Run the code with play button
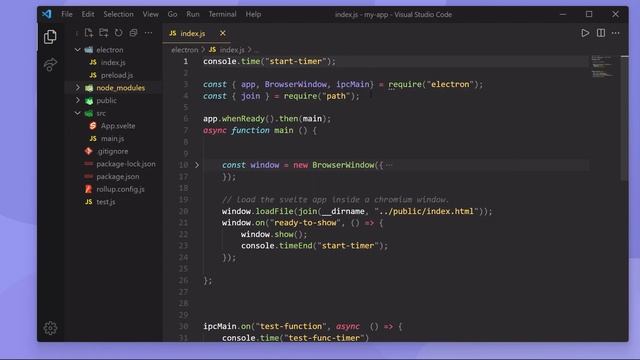The width and height of the screenshot is (640, 360). pyautogui.click(x=585, y=33)
